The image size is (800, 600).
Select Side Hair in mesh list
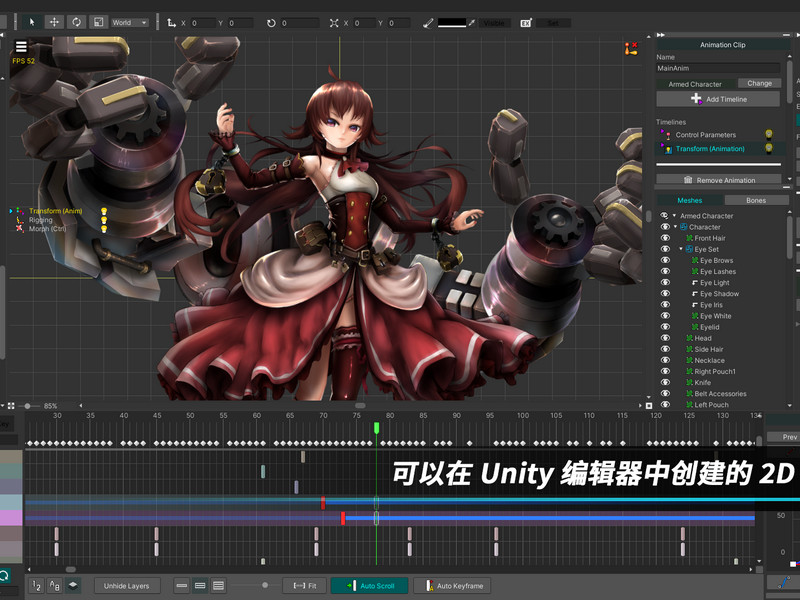click(x=709, y=349)
